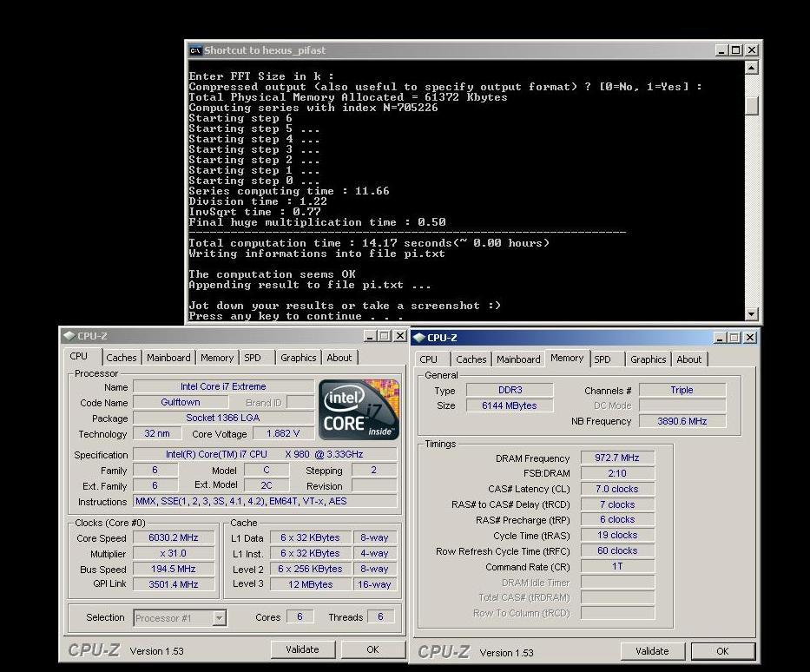The image size is (810, 672).
Task: Open the SPD tab in left CPU-Z
Action: (253, 358)
